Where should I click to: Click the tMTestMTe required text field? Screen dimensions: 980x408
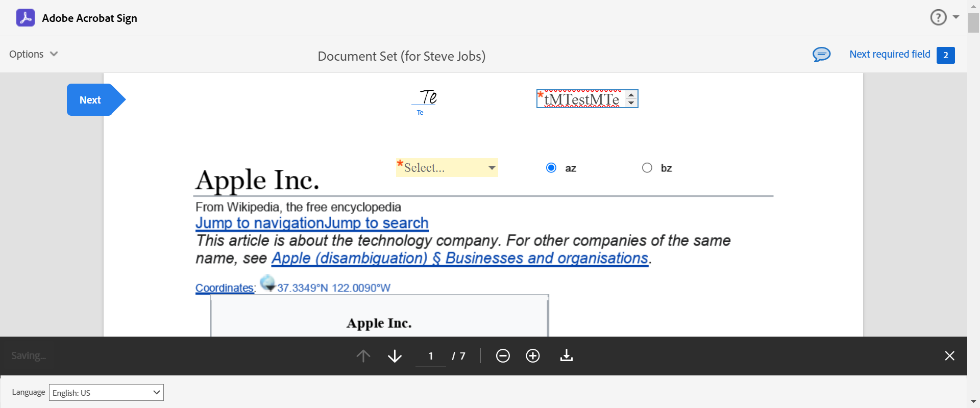pyautogui.click(x=582, y=99)
